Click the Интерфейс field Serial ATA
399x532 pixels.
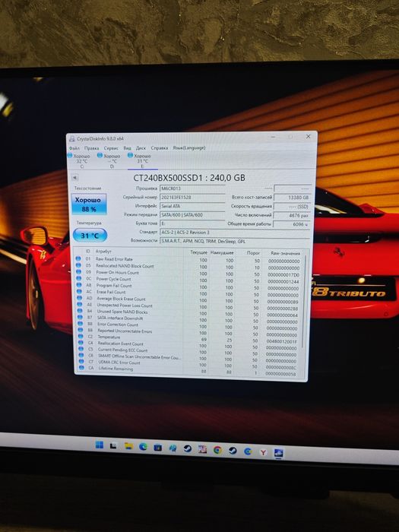coord(192,206)
